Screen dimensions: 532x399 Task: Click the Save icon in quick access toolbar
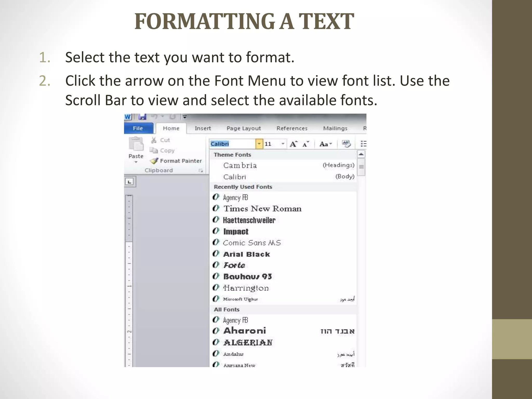[x=142, y=117]
